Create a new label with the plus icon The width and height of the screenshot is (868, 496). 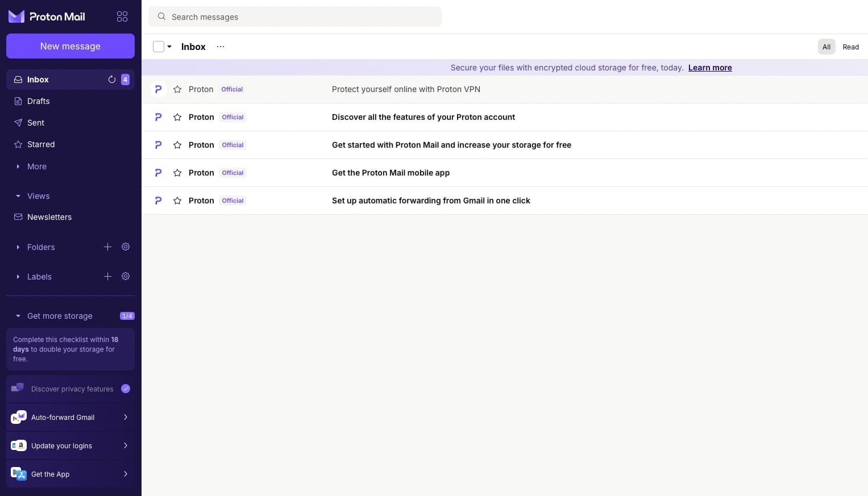(x=107, y=277)
